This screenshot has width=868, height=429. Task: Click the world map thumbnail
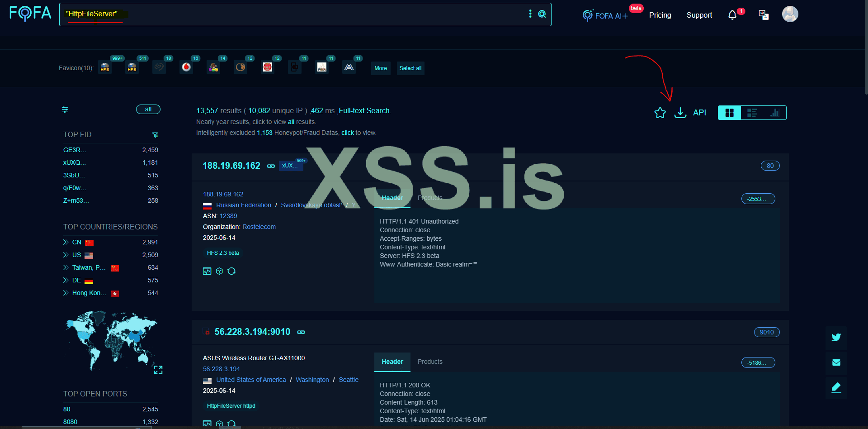click(111, 340)
